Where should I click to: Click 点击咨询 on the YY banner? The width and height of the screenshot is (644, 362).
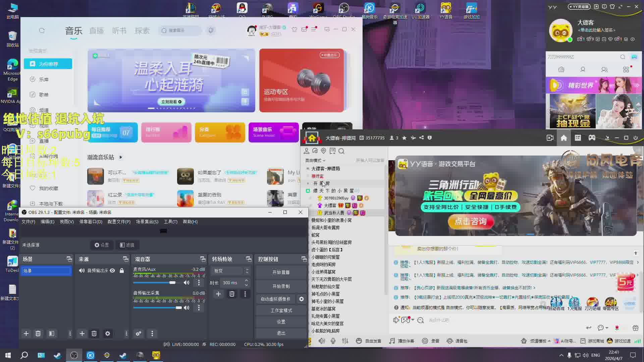pyautogui.click(x=470, y=221)
